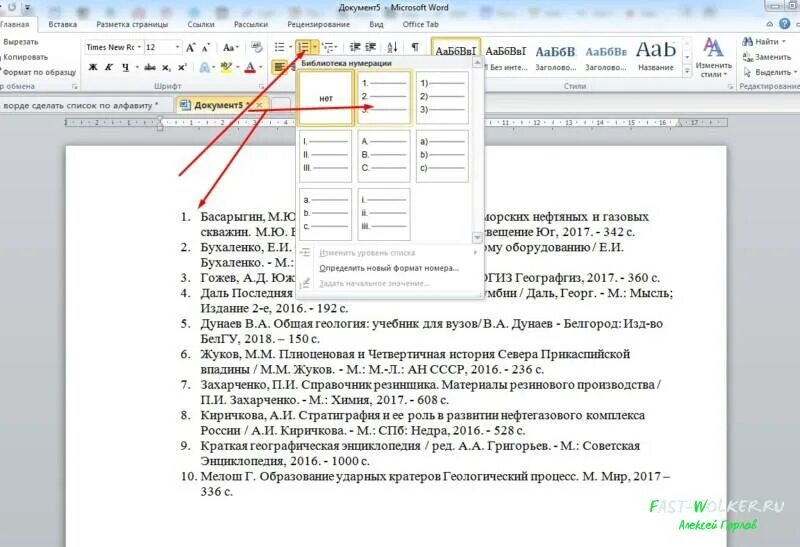800x547 pixels.
Task: Open the font color dropdown arrow
Action: click(x=260, y=67)
